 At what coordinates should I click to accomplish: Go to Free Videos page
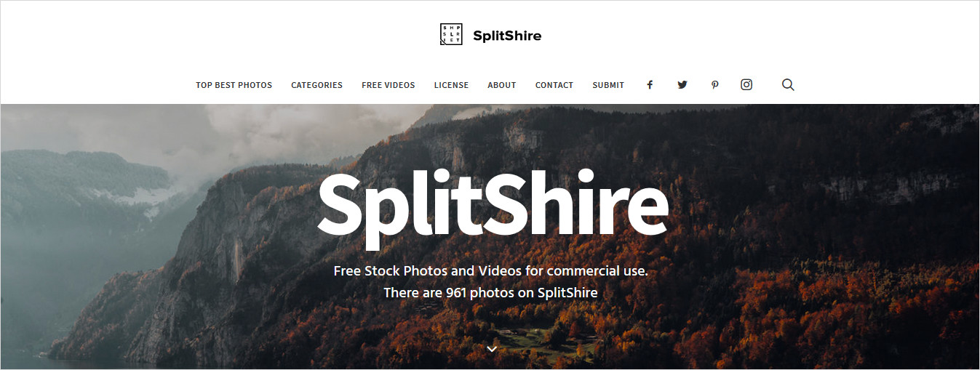click(x=389, y=85)
